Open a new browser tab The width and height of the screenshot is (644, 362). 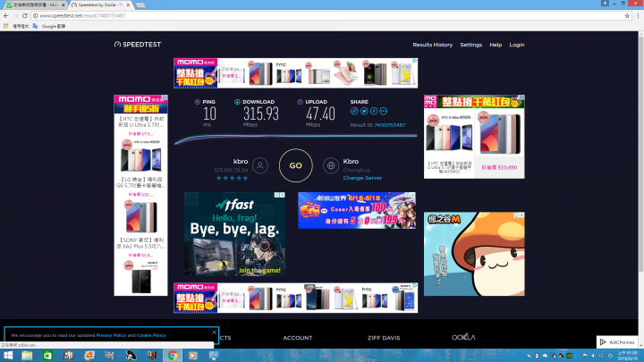click(x=140, y=5)
